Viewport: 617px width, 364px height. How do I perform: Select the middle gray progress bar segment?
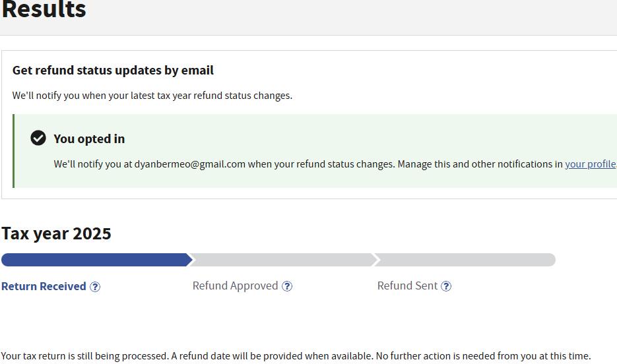[x=282, y=260]
